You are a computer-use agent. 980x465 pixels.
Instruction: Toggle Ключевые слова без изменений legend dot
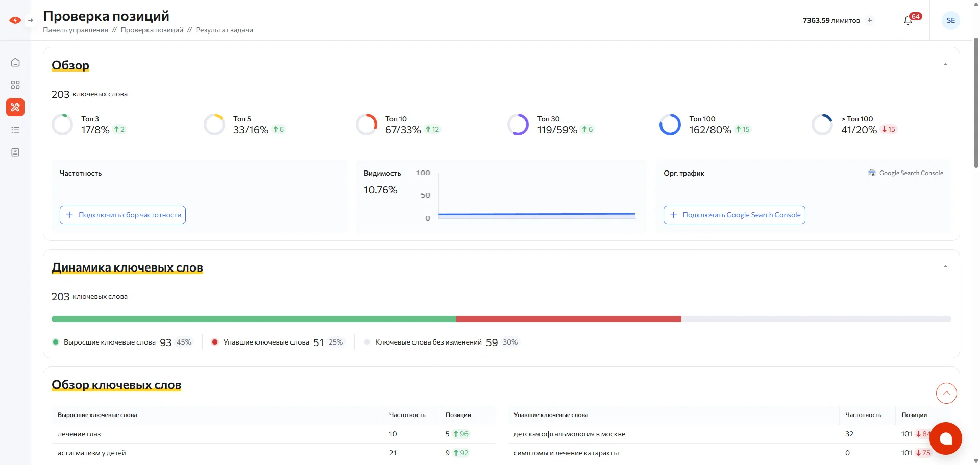[367, 342]
